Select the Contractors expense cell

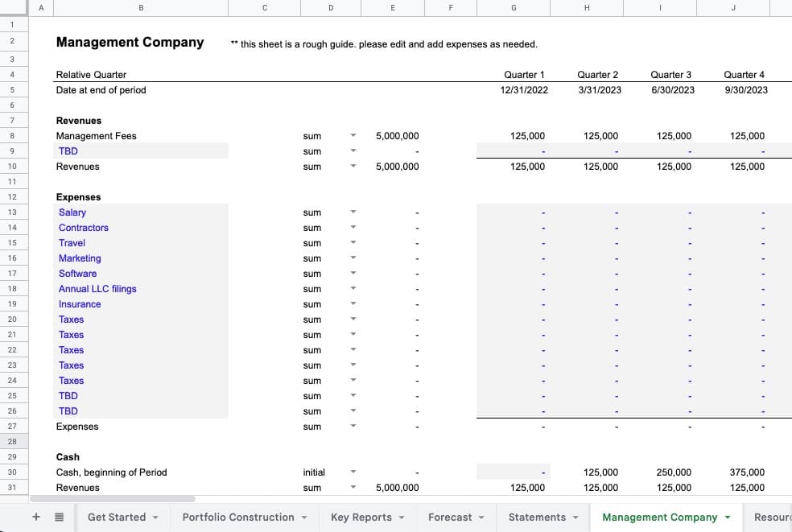click(x=84, y=228)
